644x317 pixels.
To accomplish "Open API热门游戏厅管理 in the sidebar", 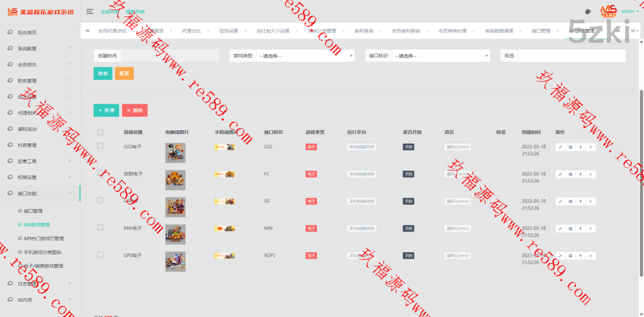I will tap(43, 238).
